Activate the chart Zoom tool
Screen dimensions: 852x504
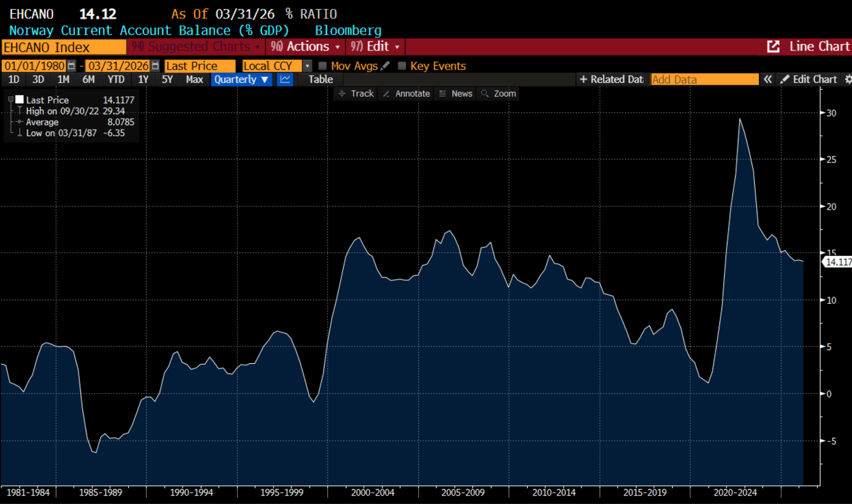499,94
